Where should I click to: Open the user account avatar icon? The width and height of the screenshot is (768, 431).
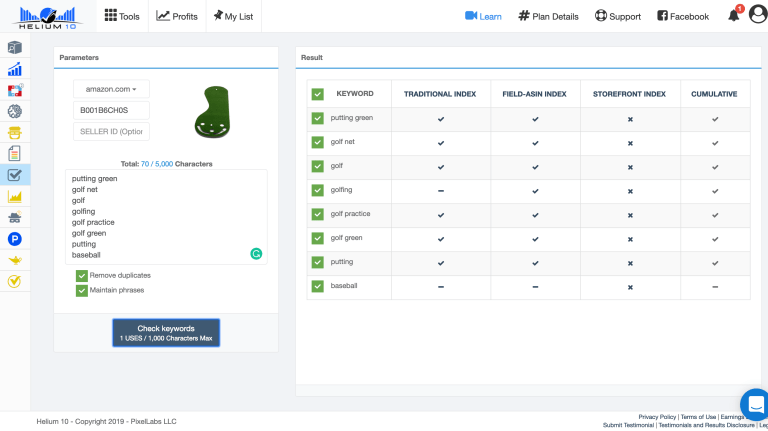pyautogui.click(x=758, y=15)
